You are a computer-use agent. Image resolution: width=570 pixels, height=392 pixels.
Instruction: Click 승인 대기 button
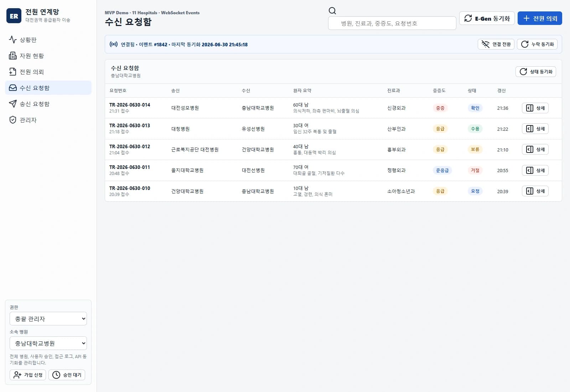click(67, 375)
